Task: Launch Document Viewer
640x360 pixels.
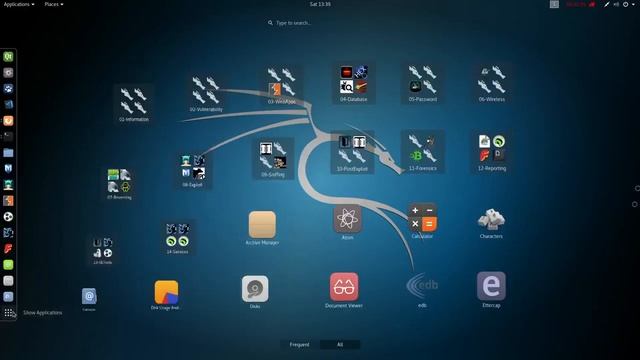Action: (x=344, y=290)
